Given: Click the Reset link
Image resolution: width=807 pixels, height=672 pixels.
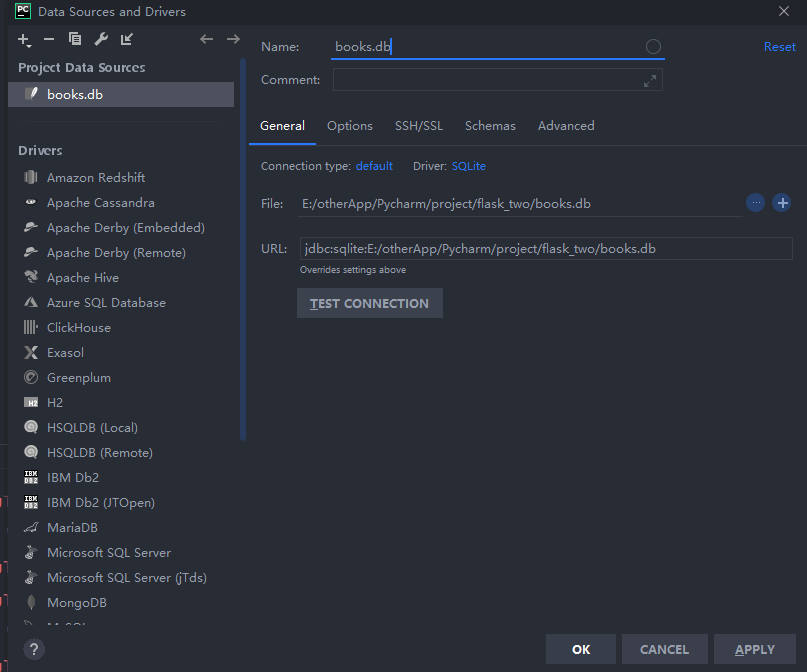Looking at the screenshot, I should point(779,47).
